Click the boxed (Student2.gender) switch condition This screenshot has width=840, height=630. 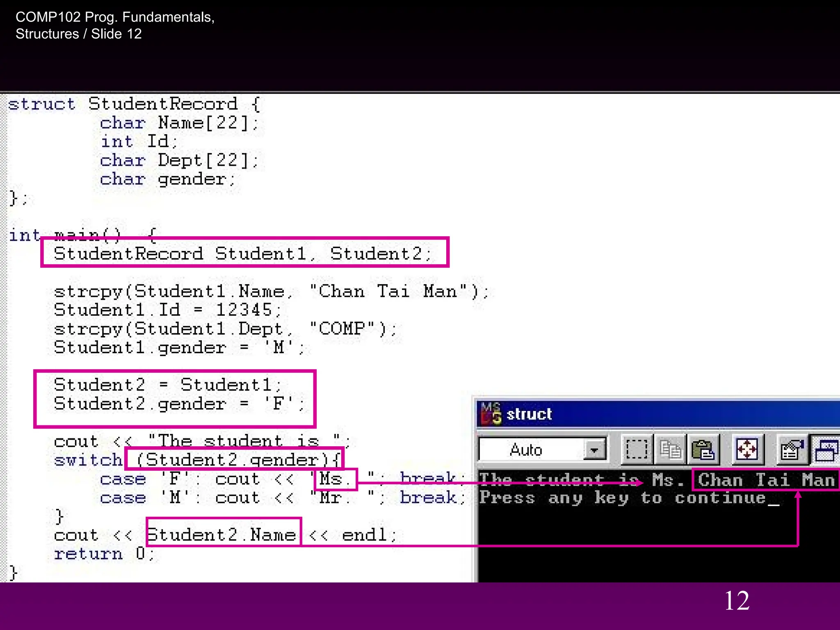pyautogui.click(x=234, y=460)
